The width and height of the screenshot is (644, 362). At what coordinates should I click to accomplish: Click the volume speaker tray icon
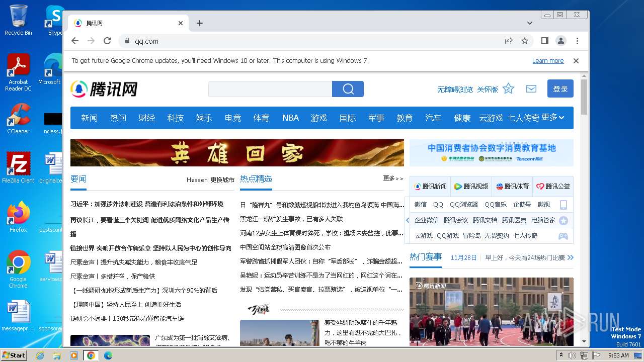coord(572,355)
